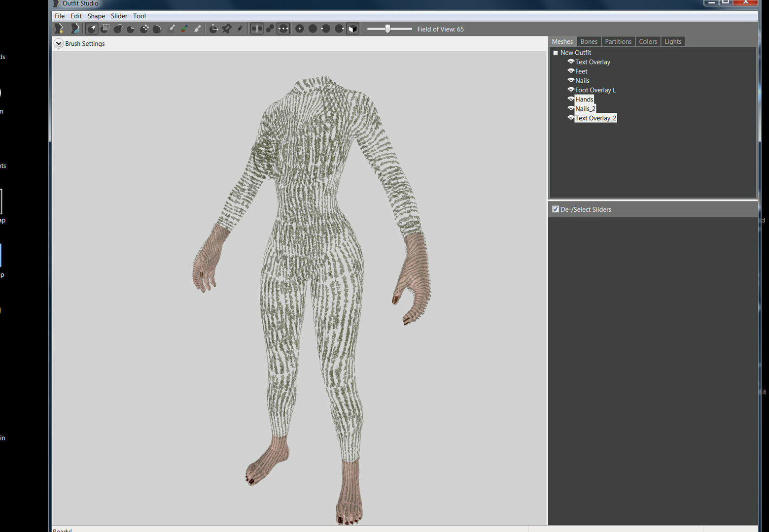Activate the Select arrow tool
The height and width of the screenshot is (532, 769).
(x=92, y=29)
